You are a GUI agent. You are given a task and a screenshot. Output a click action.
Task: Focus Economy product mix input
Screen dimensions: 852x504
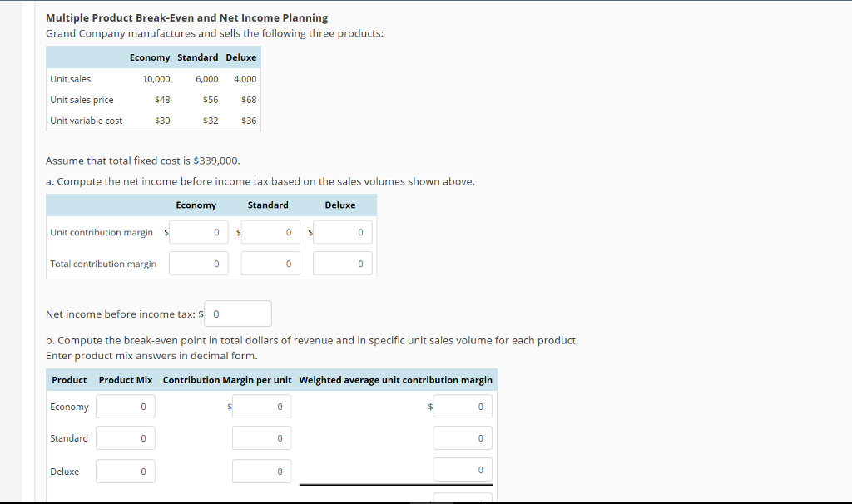tap(126, 407)
